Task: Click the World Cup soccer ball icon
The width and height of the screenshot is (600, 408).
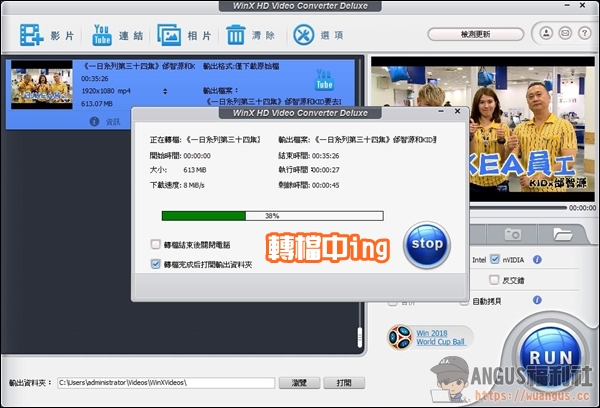Action: point(400,337)
